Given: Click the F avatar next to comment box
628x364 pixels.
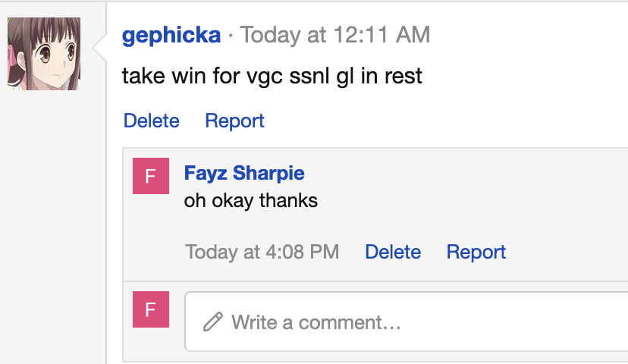Looking at the screenshot, I should (150, 309).
